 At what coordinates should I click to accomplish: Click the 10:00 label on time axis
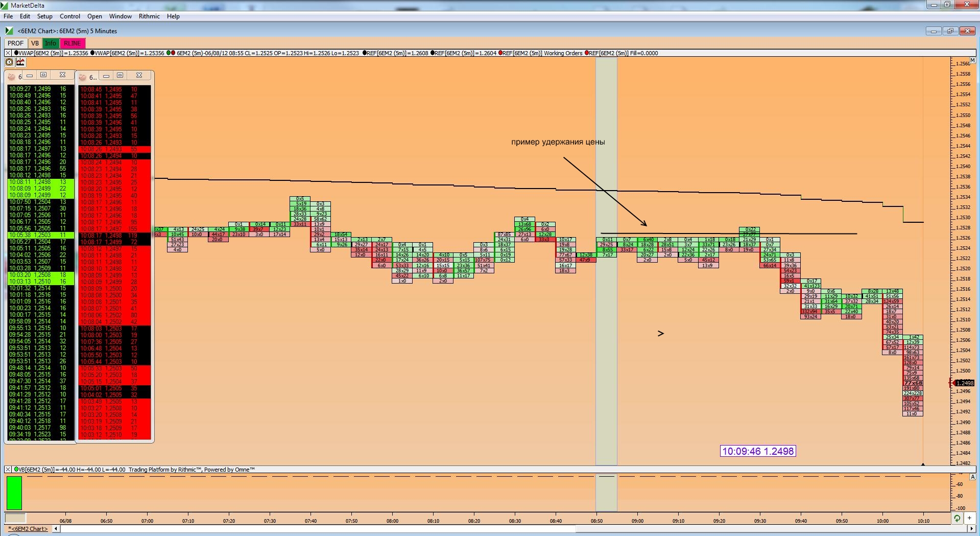(x=882, y=521)
